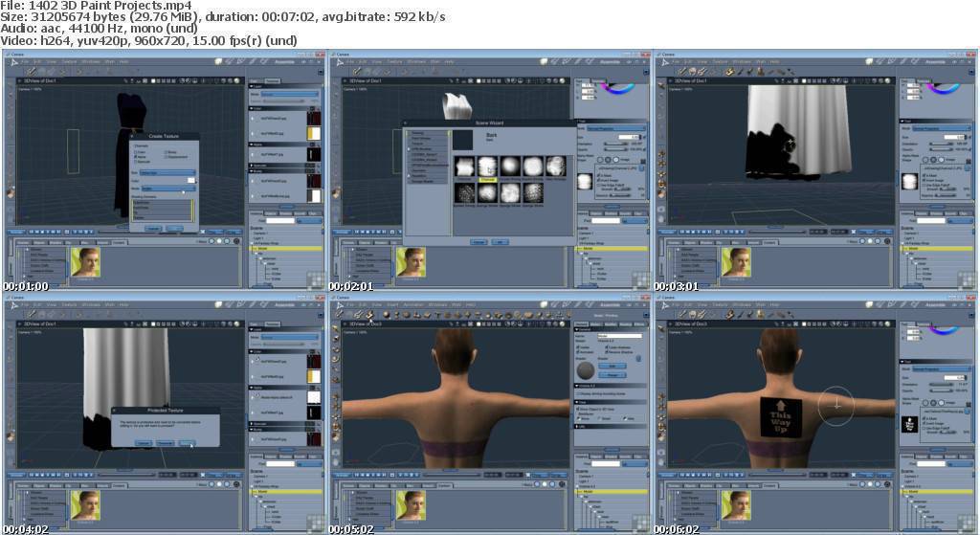Image resolution: width=980 pixels, height=535 pixels.
Task: Pick first brush thumbnail in Scene Wizard top row
Action: pos(464,167)
